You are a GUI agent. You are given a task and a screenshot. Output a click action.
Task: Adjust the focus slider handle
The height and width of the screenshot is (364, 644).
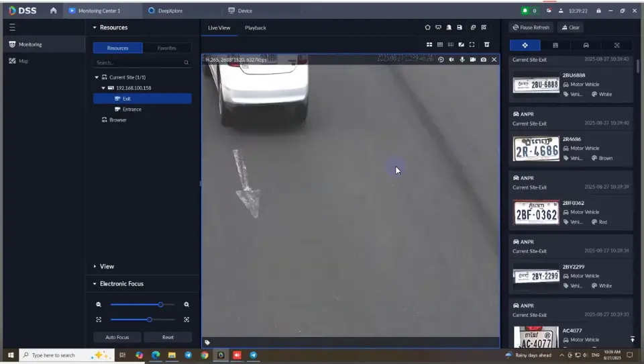point(150,320)
